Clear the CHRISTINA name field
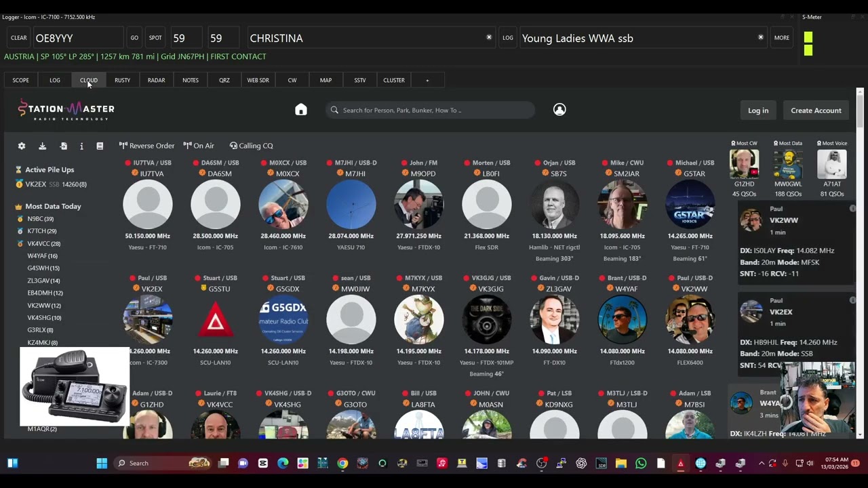868x488 pixels. tap(489, 37)
